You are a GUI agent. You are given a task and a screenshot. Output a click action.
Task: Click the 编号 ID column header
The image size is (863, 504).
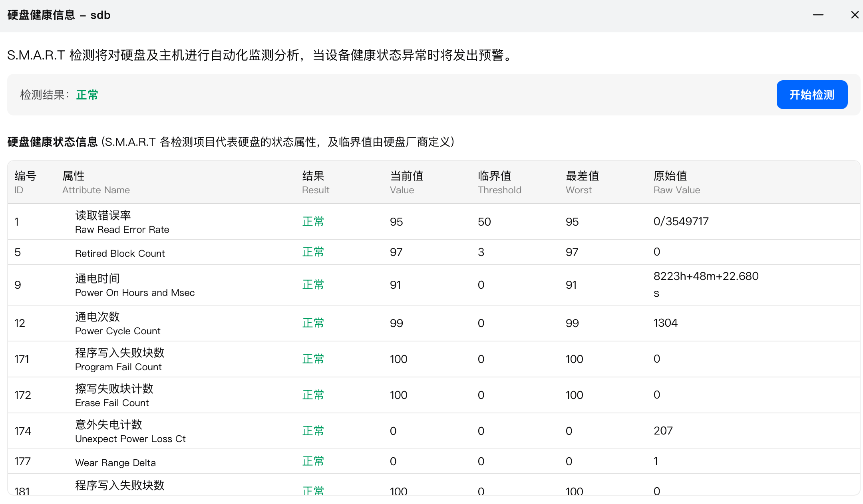coord(25,182)
